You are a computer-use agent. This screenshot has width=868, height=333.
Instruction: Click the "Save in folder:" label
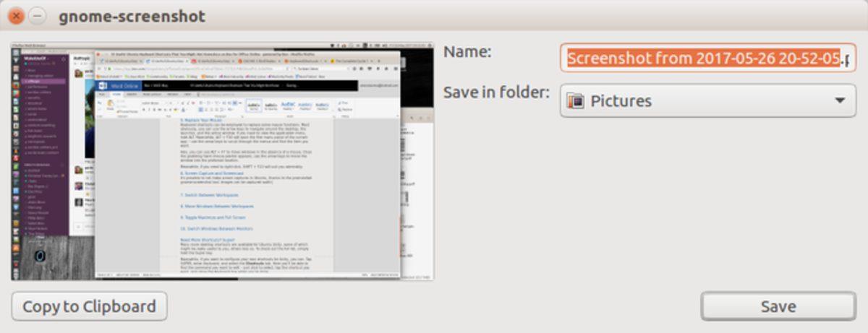pyautogui.click(x=496, y=93)
